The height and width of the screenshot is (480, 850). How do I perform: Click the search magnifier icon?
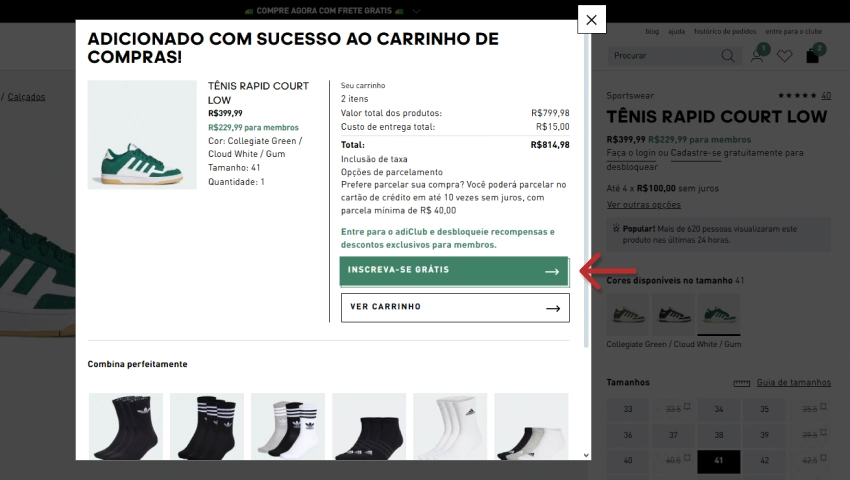pyautogui.click(x=728, y=56)
